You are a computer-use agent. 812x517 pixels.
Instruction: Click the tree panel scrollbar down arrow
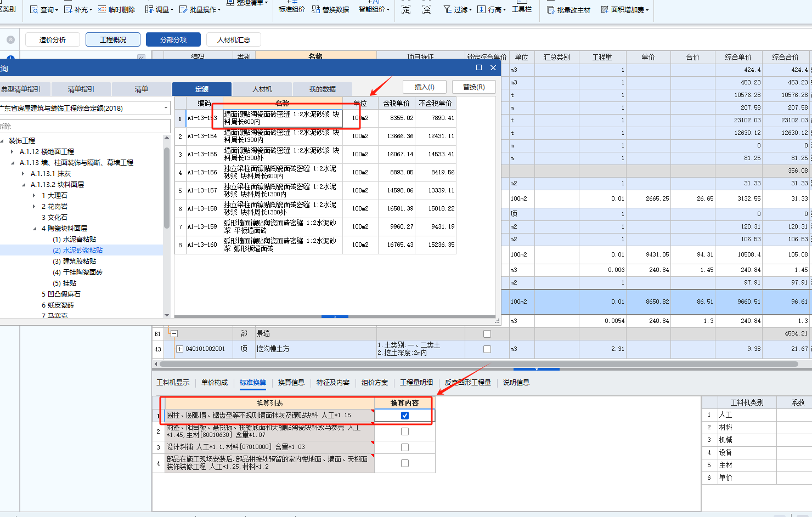[167, 315]
